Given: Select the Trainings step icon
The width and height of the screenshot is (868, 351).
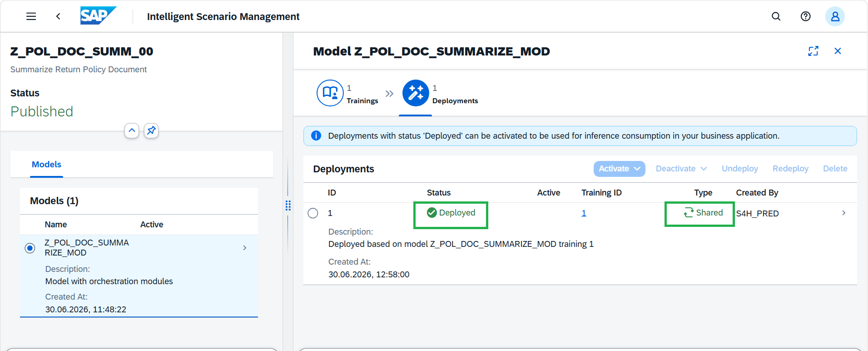Looking at the screenshot, I should tap(330, 93).
